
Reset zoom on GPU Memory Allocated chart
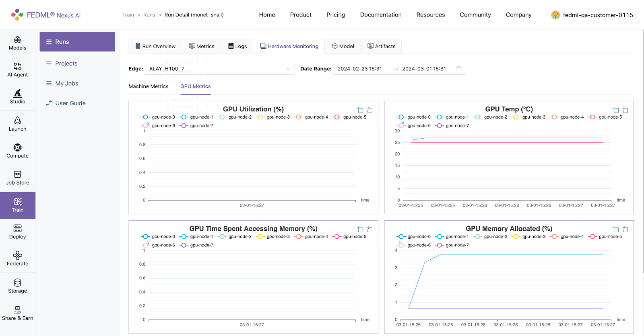[625, 229]
